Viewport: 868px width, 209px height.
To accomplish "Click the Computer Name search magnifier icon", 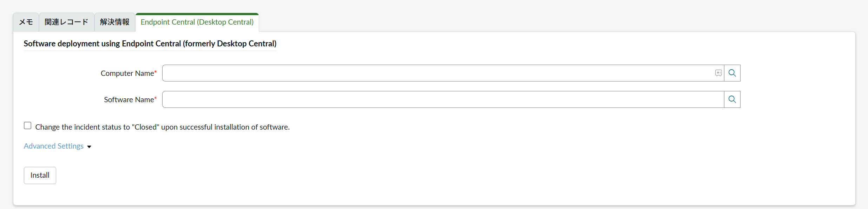I will (x=732, y=73).
